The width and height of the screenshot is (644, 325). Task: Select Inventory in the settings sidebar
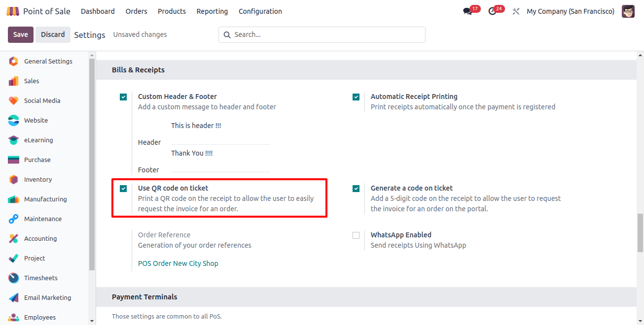[x=38, y=180]
